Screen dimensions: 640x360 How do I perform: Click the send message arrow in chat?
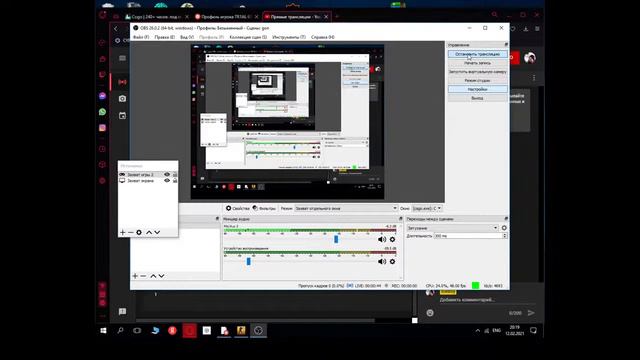pos(531,313)
